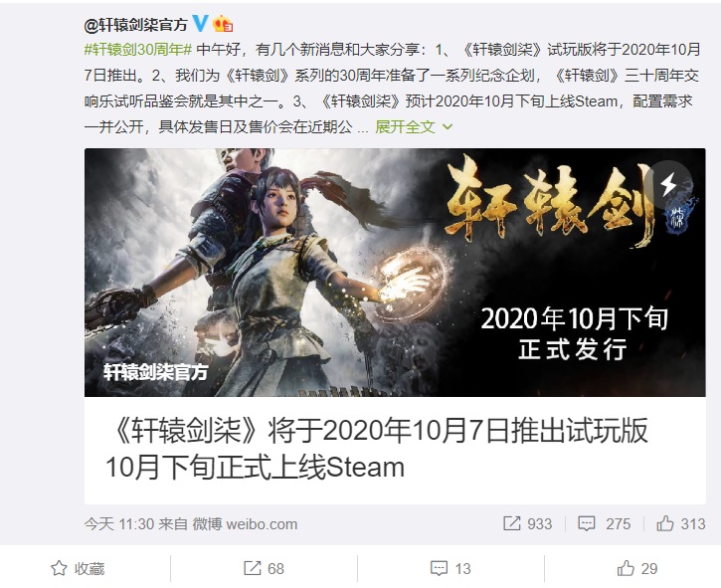Click the 275 comments count
The height and width of the screenshot is (588, 721).
[x=618, y=523]
